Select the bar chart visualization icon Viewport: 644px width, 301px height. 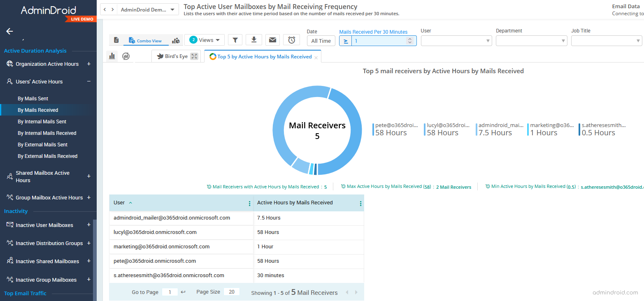(112, 56)
